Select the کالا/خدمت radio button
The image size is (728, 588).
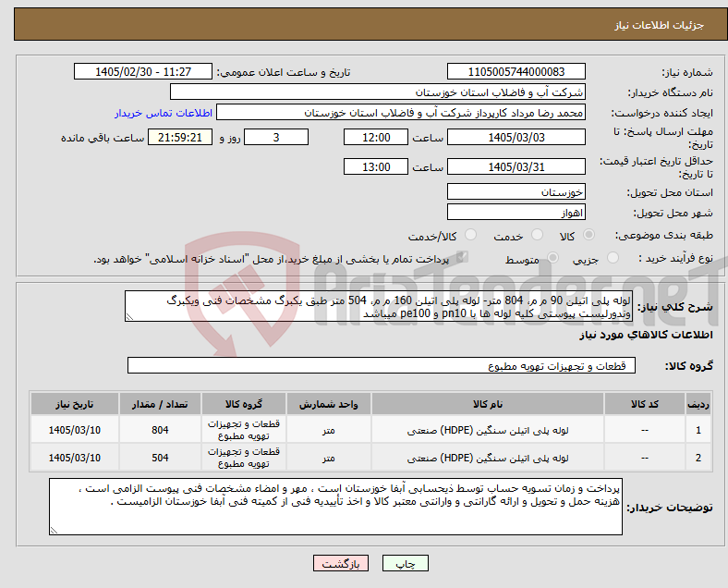[x=470, y=235]
